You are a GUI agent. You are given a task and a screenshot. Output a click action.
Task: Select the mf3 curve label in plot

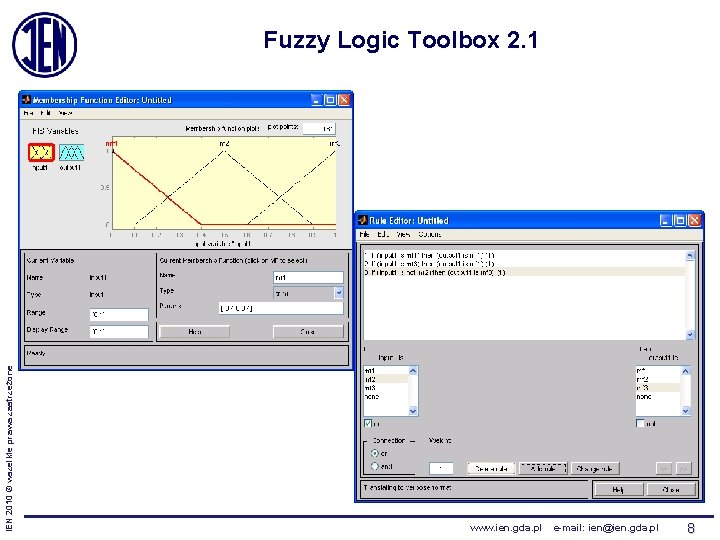pos(334,144)
